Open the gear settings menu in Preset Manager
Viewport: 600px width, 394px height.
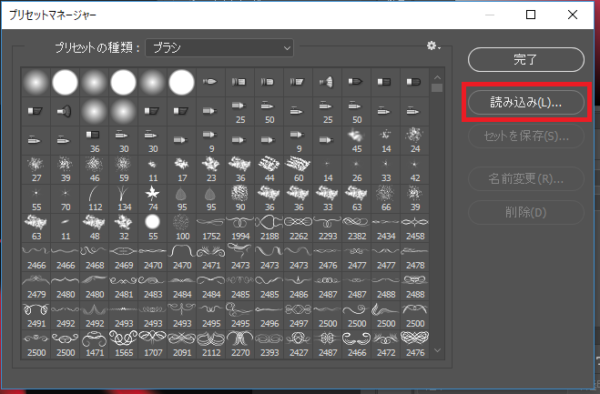434,46
